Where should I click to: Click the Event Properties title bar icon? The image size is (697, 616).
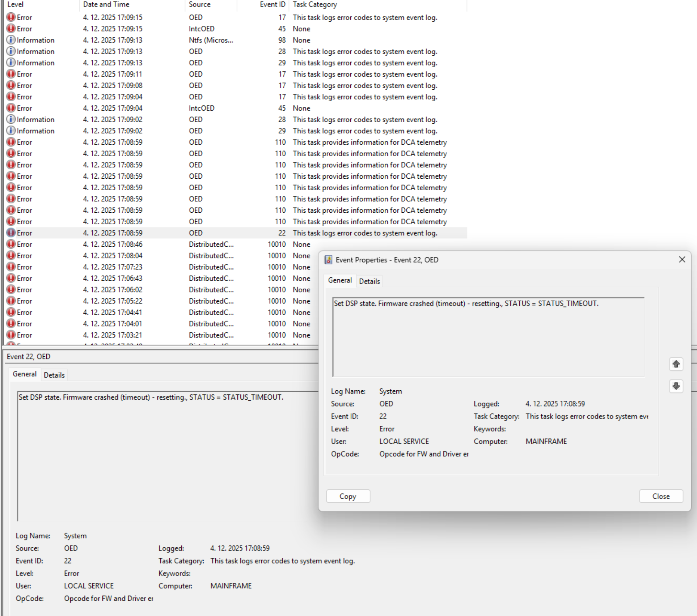point(328,260)
